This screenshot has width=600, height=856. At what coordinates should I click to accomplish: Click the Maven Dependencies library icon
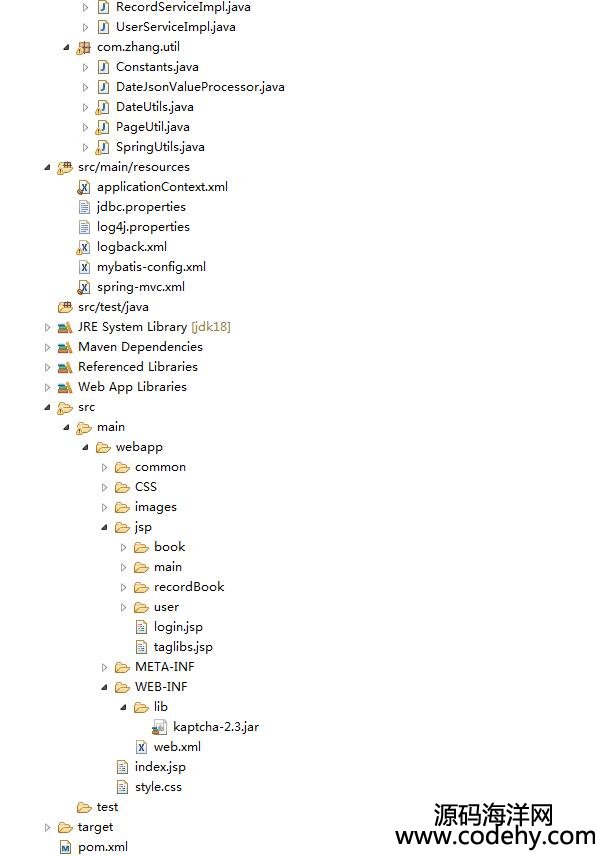[65, 347]
